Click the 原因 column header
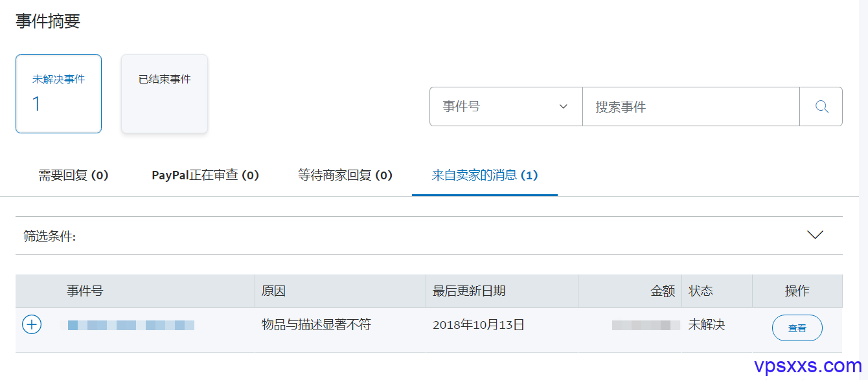868x380 pixels. tap(273, 291)
